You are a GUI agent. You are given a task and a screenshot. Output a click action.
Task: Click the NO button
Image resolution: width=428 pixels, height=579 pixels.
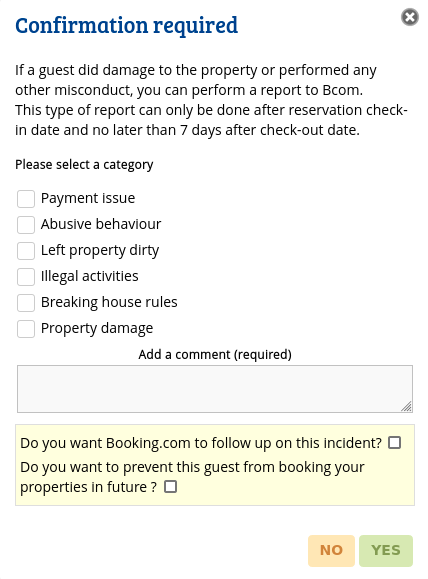click(331, 551)
